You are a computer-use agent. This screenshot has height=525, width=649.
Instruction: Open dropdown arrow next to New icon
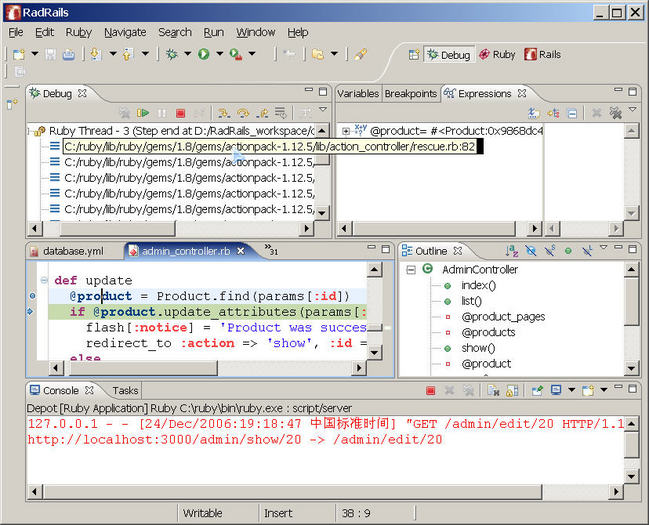[35, 54]
